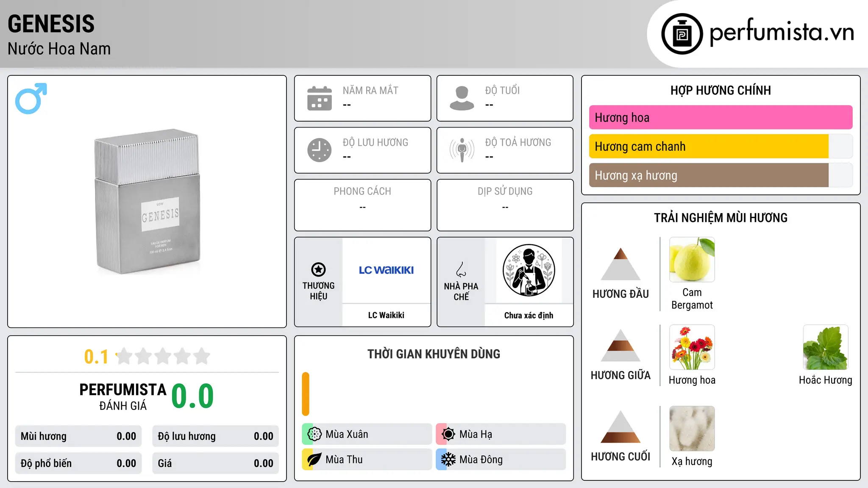Click the perfumer illustration icon
This screenshot has height=488, width=868.
pos(529,270)
